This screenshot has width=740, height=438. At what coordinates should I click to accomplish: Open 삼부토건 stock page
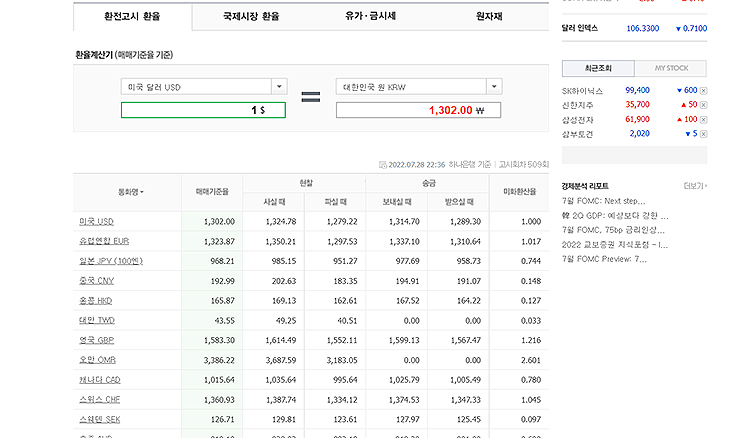[577, 134]
